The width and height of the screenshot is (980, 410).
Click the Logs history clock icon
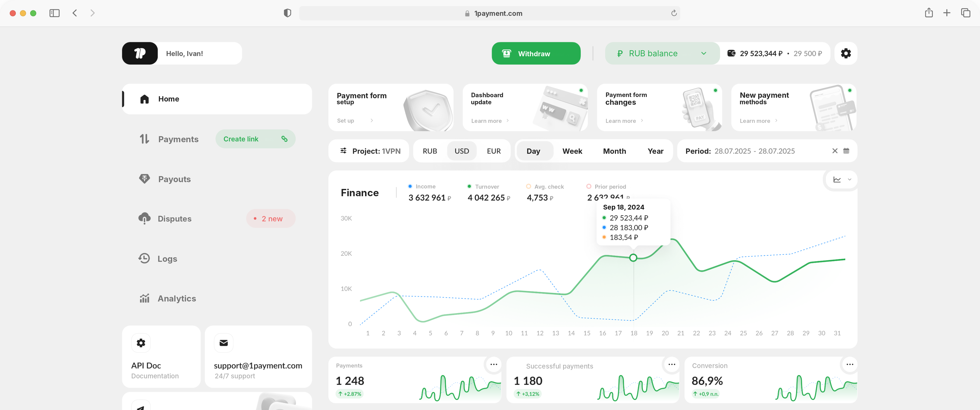pyautogui.click(x=144, y=259)
